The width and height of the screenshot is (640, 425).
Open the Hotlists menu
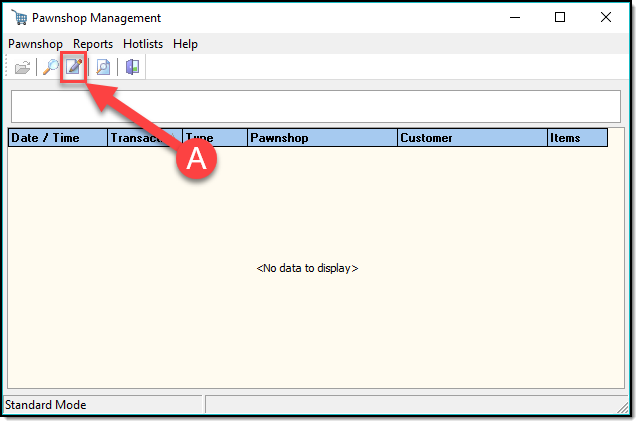(144, 44)
